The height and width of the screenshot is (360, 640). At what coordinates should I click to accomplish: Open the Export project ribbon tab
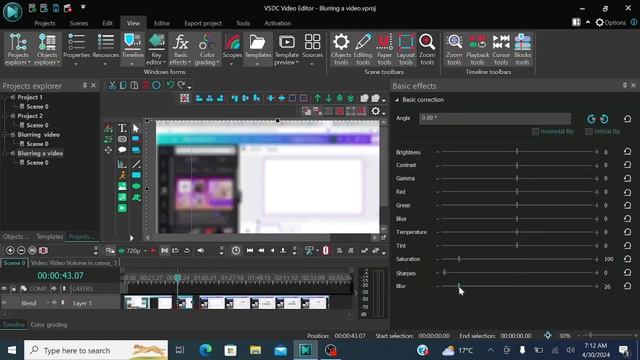[x=203, y=23]
